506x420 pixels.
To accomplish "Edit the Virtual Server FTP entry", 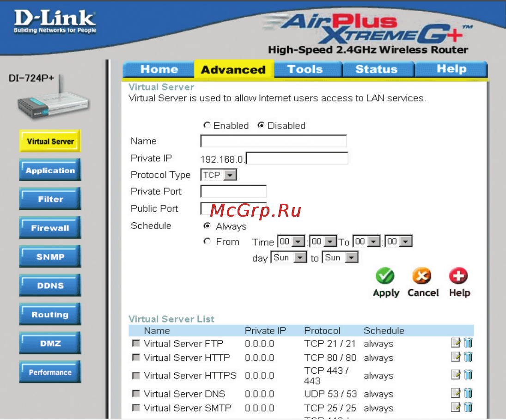I will point(455,342).
